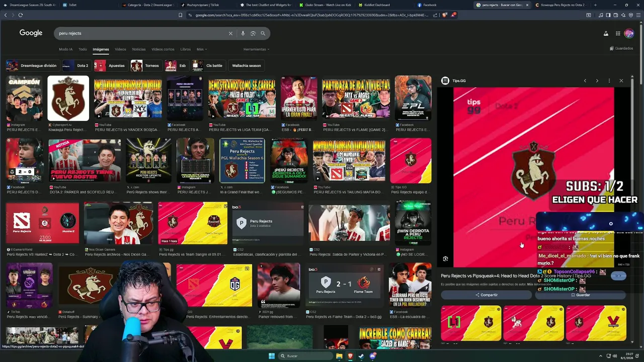
Task: Click the magnifier search submit icon
Action: 263,33
